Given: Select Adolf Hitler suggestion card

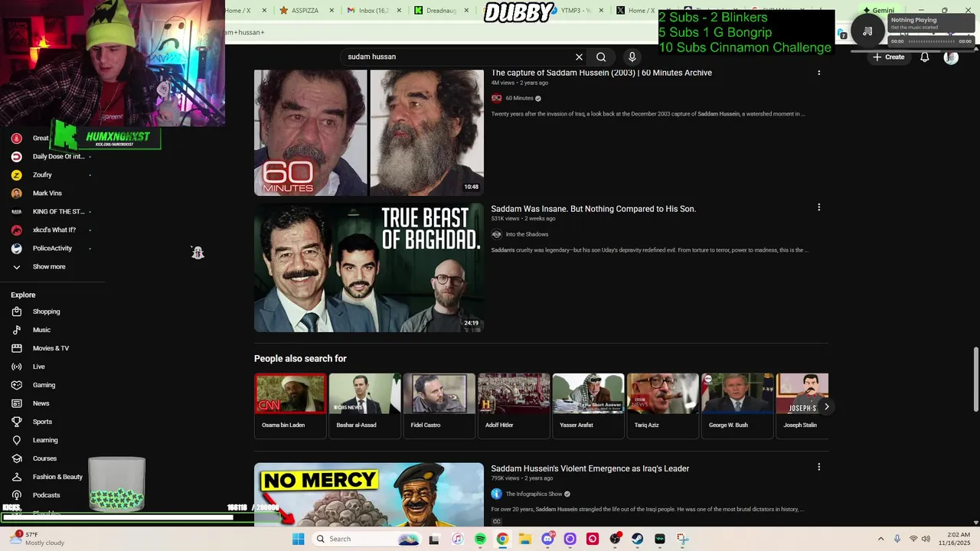Looking at the screenshot, I should pos(514,405).
